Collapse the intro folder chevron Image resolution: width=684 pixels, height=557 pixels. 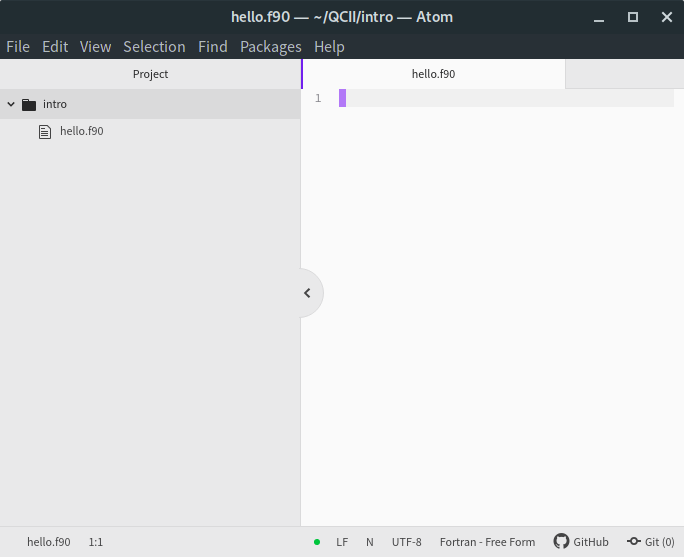click(x=11, y=104)
